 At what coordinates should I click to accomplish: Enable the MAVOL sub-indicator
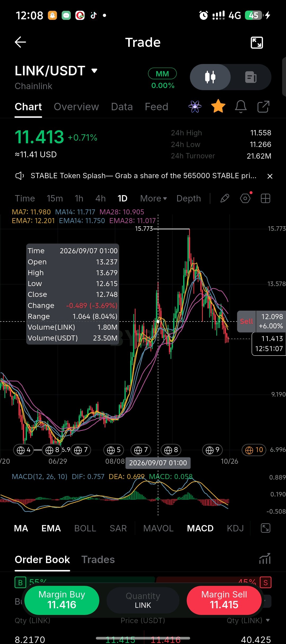pyautogui.click(x=158, y=528)
